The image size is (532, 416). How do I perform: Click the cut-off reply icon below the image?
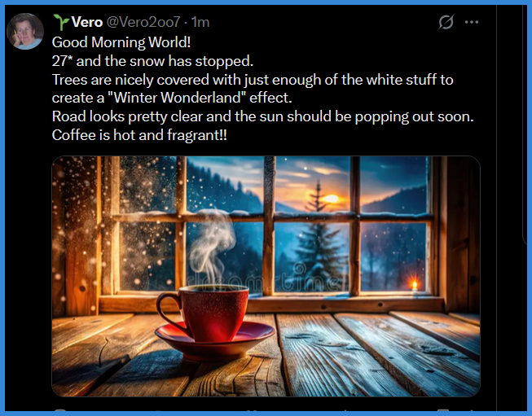[x=60, y=410]
